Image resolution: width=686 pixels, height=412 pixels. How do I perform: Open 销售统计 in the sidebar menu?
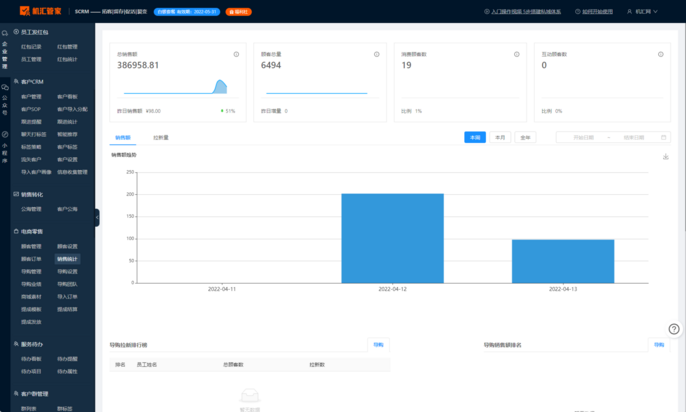(67, 259)
